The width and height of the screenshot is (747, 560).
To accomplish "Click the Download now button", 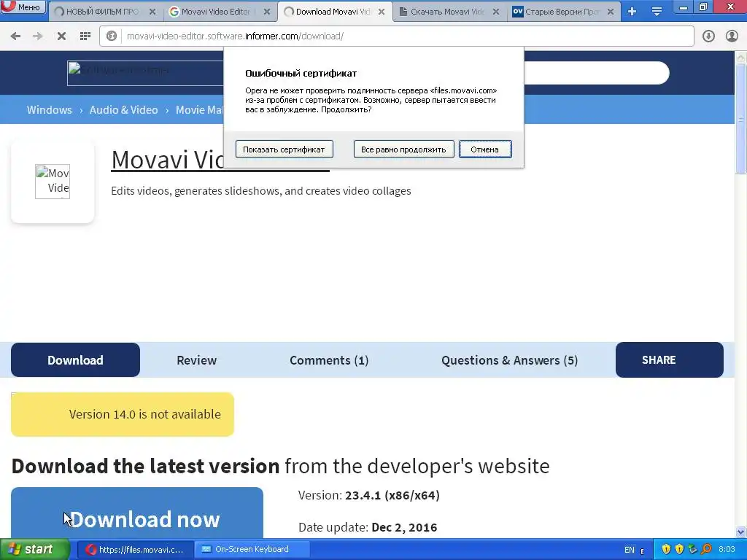I will tap(137, 513).
